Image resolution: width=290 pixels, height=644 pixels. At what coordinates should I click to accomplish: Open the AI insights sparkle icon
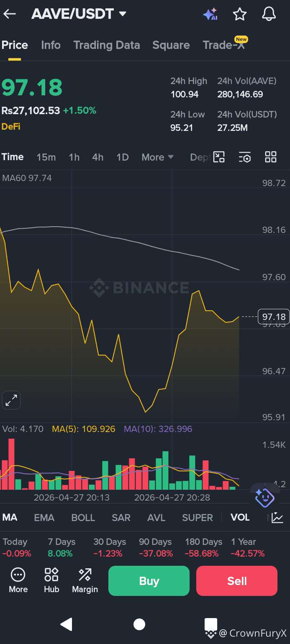210,14
